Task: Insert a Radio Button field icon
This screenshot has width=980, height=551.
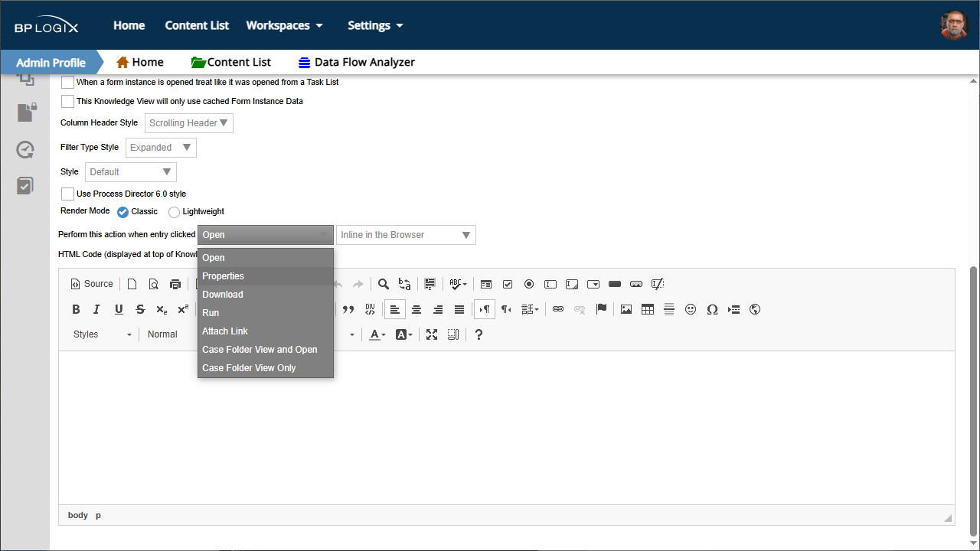Action: [529, 284]
